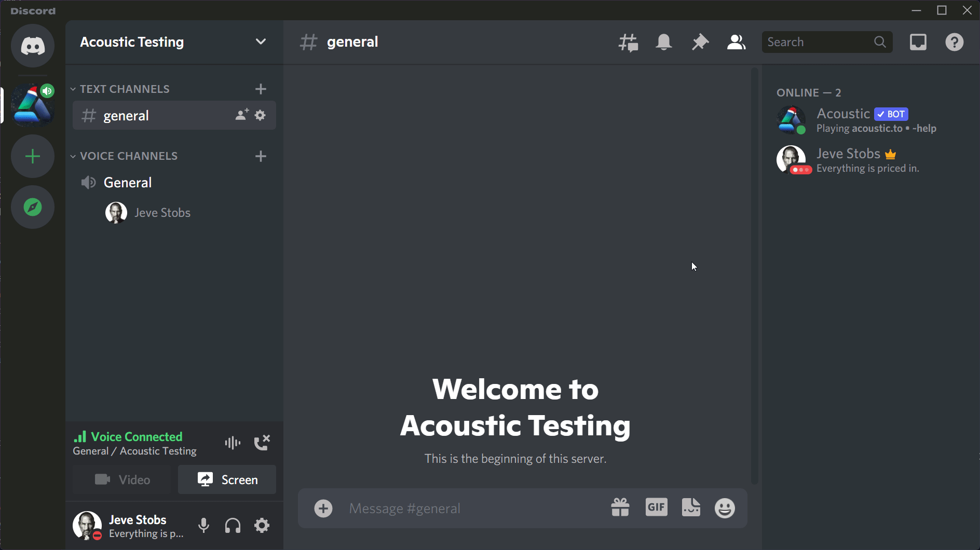Open notification settings bell icon
Viewport: 980px width, 550px height.
[x=664, y=42]
